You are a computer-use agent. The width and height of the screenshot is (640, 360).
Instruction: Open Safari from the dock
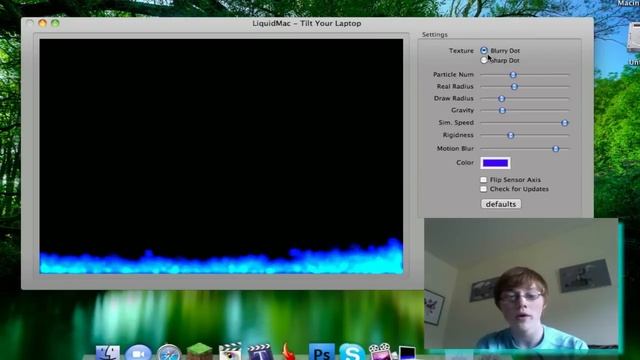pos(169,353)
